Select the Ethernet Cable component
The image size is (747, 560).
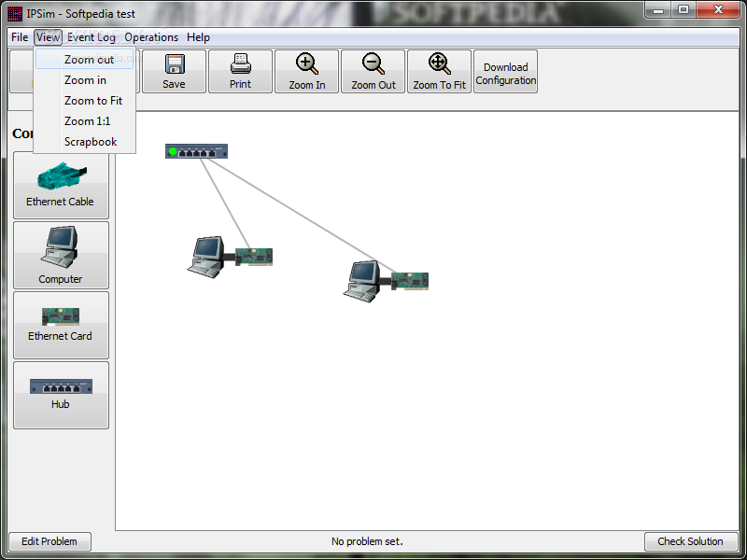tap(61, 185)
